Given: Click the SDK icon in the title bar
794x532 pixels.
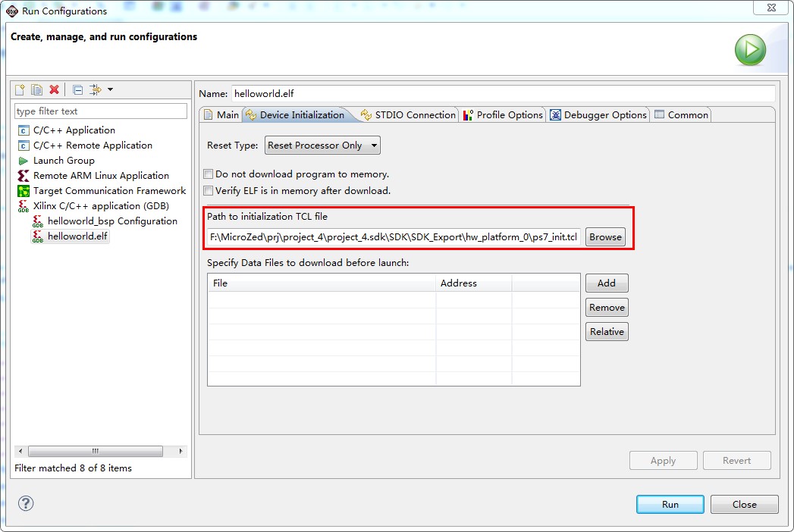Looking at the screenshot, I should (11, 11).
